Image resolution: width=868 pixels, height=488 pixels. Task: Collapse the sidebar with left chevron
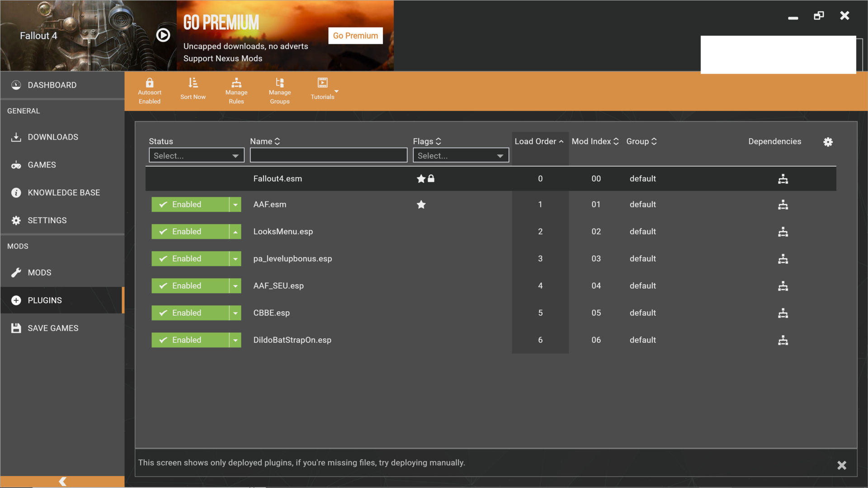pos(62,482)
